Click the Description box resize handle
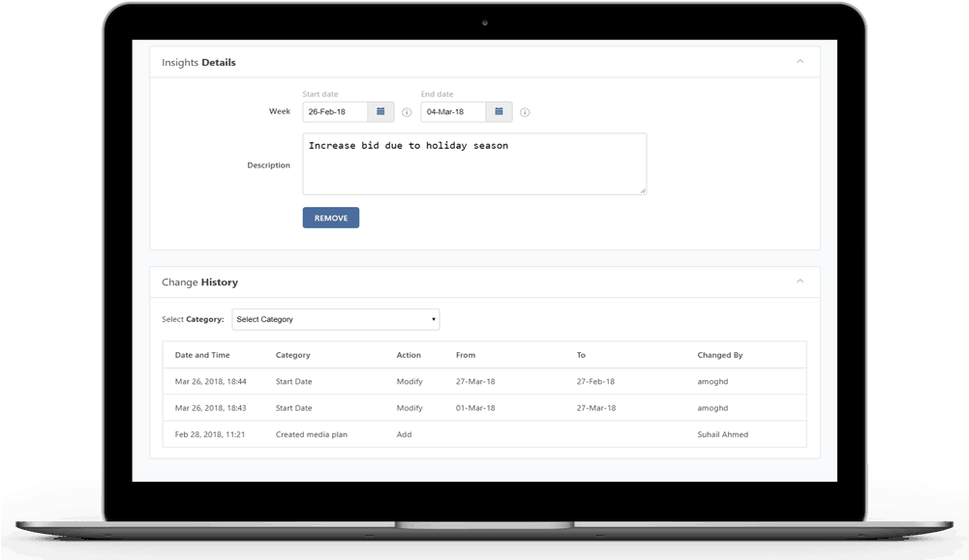Screen dimensions: 969x560 pyautogui.click(x=643, y=191)
